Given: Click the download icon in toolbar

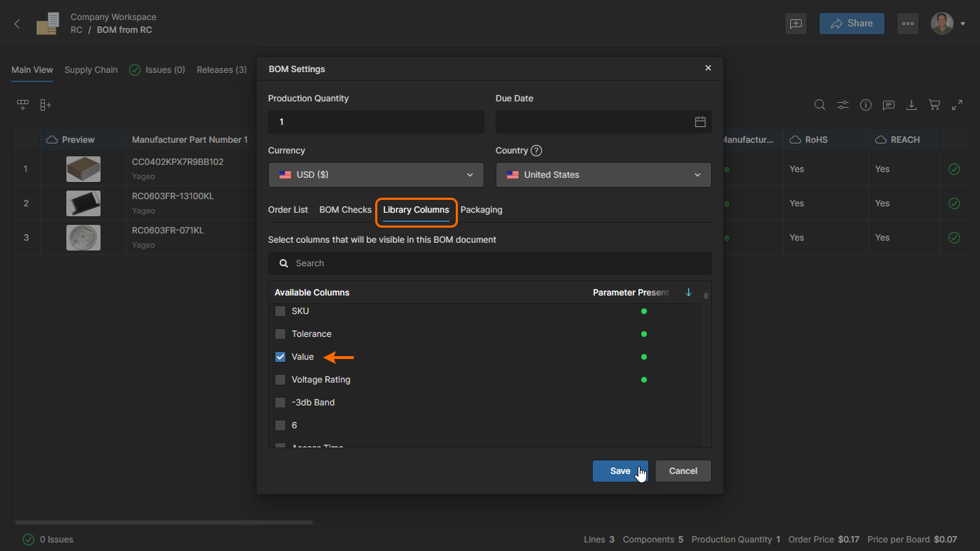Looking at the screenshot, I should 911,105.
